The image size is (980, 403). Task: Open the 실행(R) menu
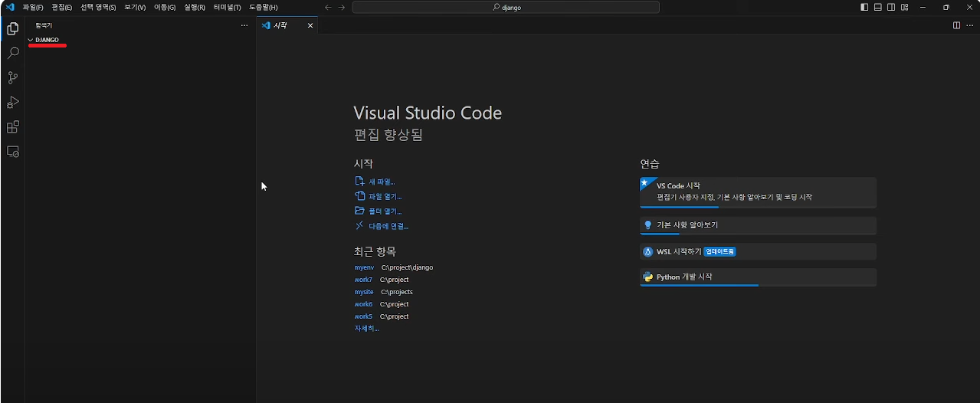pos(195,7)
